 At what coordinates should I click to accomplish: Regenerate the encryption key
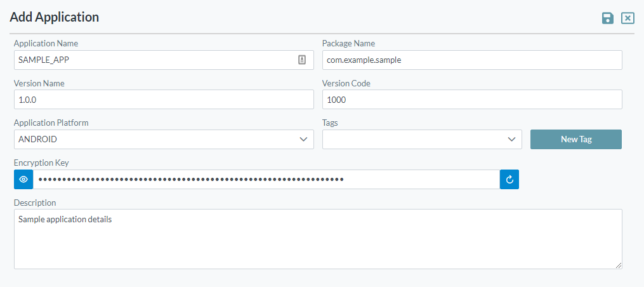tap(509, 179)
